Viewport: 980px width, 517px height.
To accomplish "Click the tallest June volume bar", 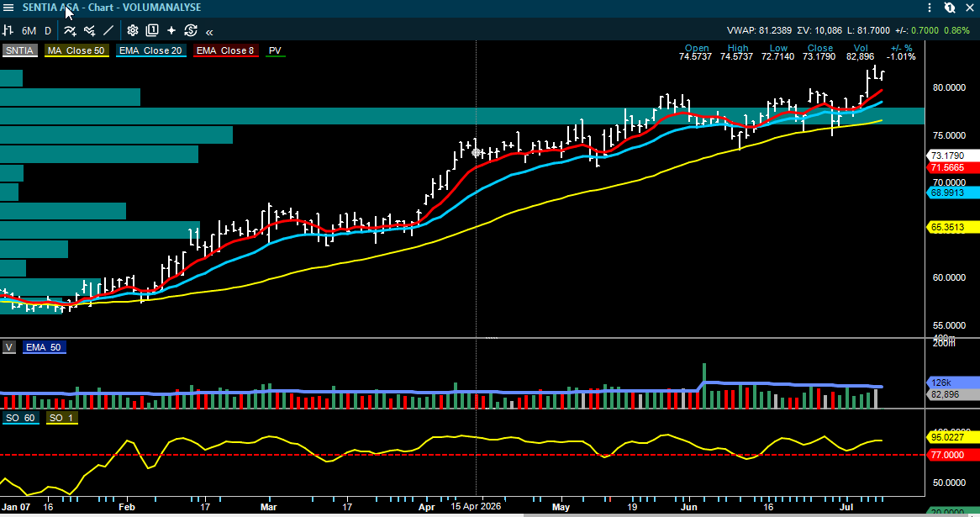I will [704, 386].
